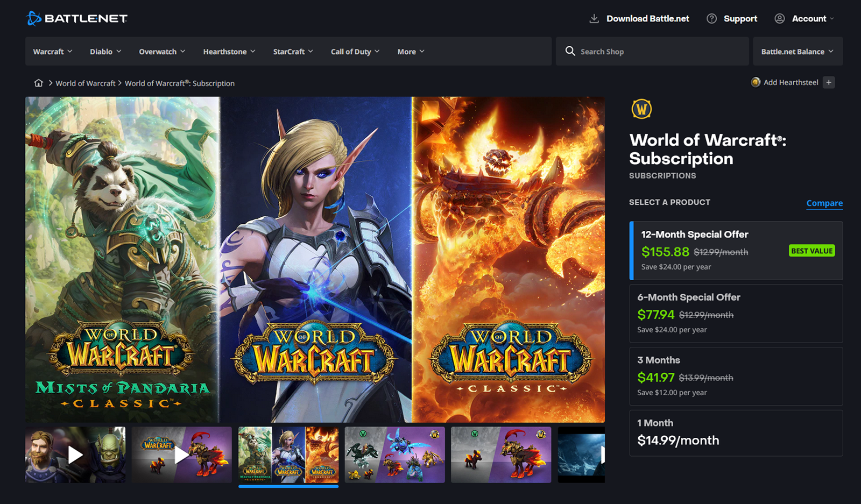Expand the StarCraft menu
The height and width of the screenshot is (504, 861).
click(293, 52)
